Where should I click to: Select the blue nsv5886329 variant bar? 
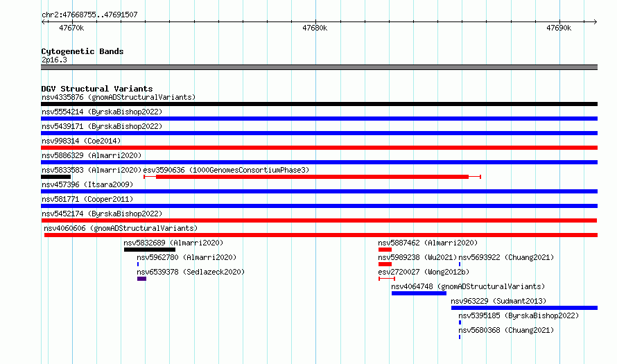pyautogui.click(x=319, y=162)
